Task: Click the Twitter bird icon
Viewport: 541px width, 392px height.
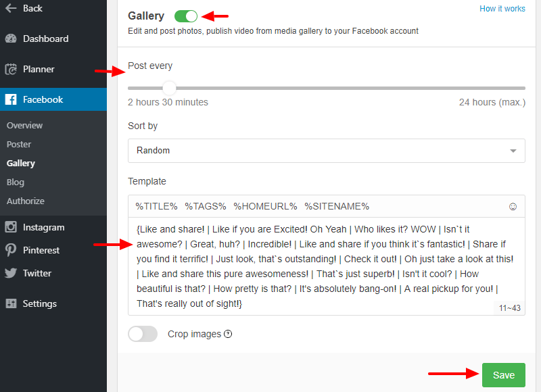Action: pos(11,273)
